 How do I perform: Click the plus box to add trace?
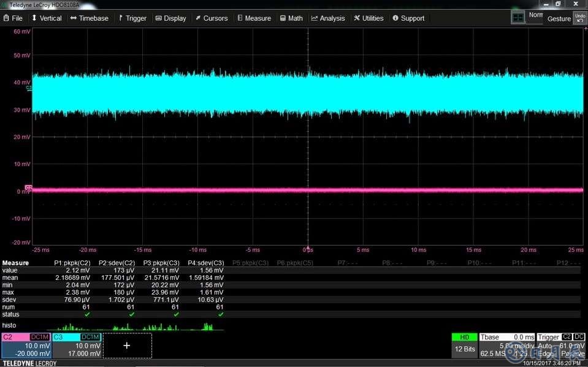127,346
